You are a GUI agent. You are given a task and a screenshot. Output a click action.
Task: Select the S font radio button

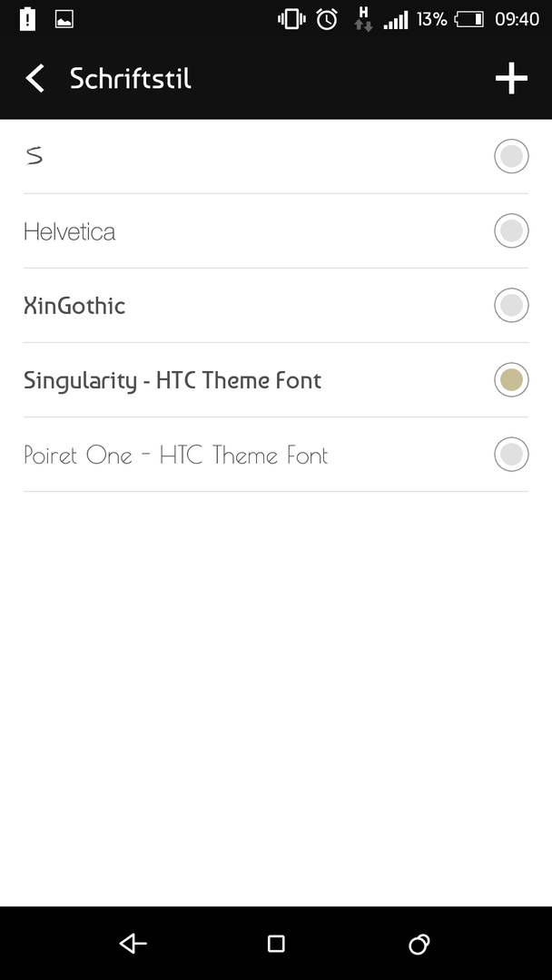[511, 156]
